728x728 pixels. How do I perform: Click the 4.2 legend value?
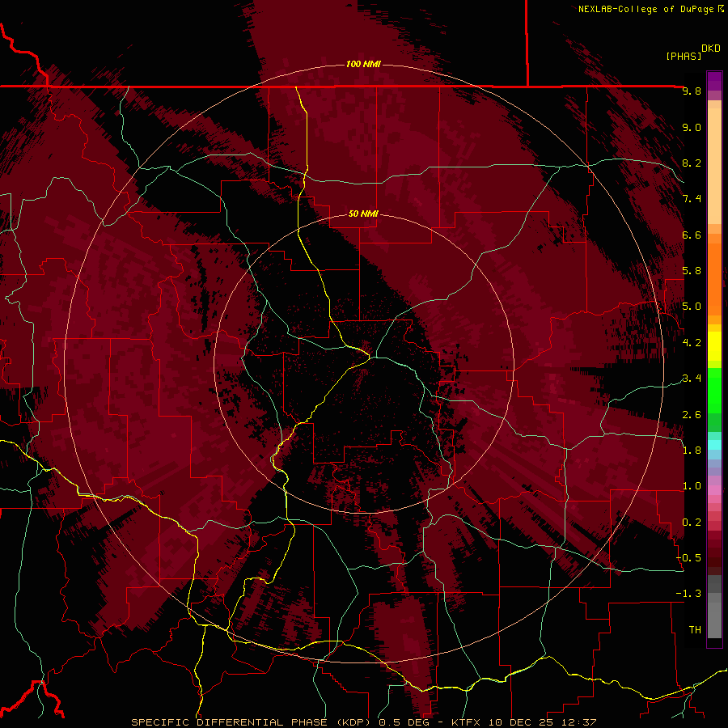click(692, 343)
